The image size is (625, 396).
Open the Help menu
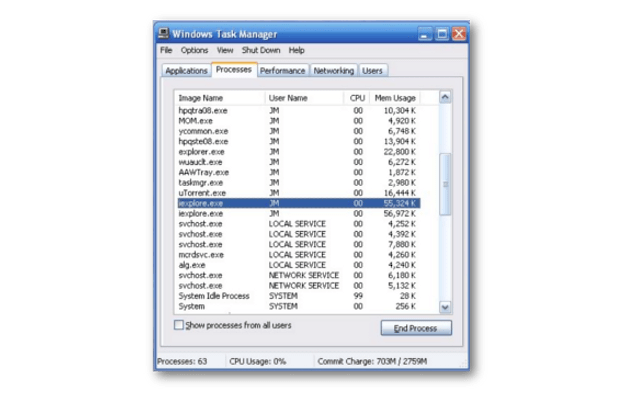pos(296,50)
